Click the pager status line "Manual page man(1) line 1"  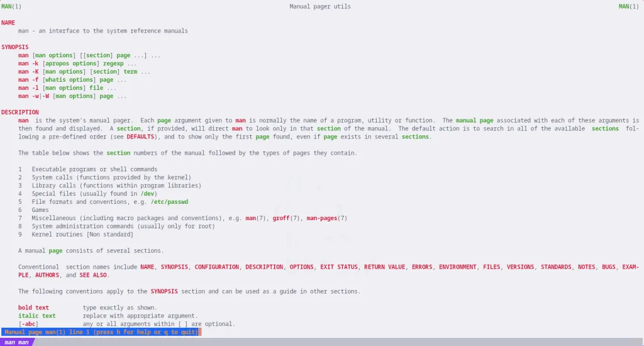[101, 332]
